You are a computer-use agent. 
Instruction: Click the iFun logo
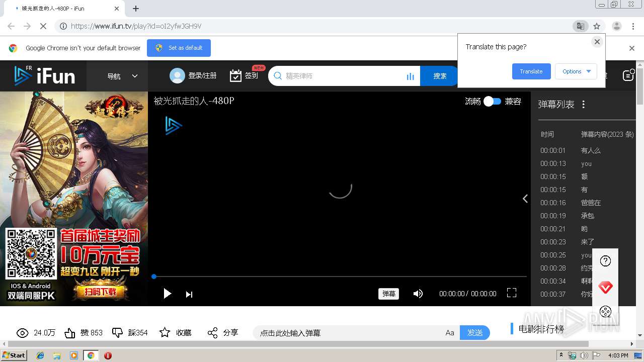pyautogui.click(x=44, y=76)
